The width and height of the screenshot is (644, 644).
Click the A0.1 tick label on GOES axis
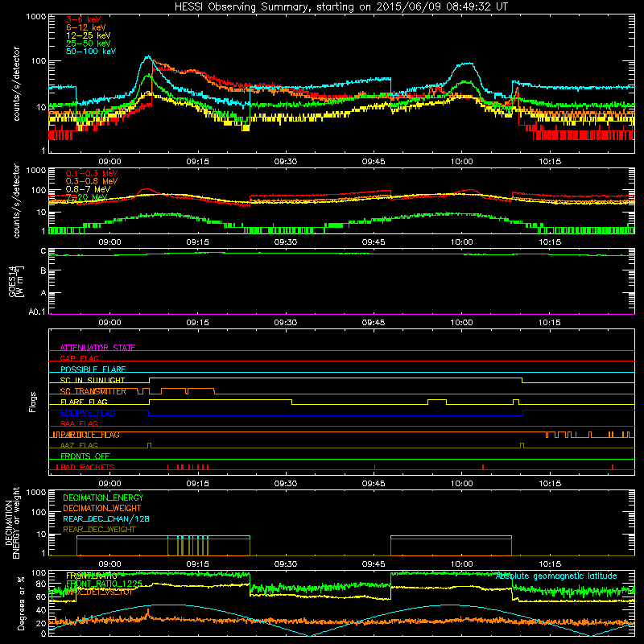[37, 312]
